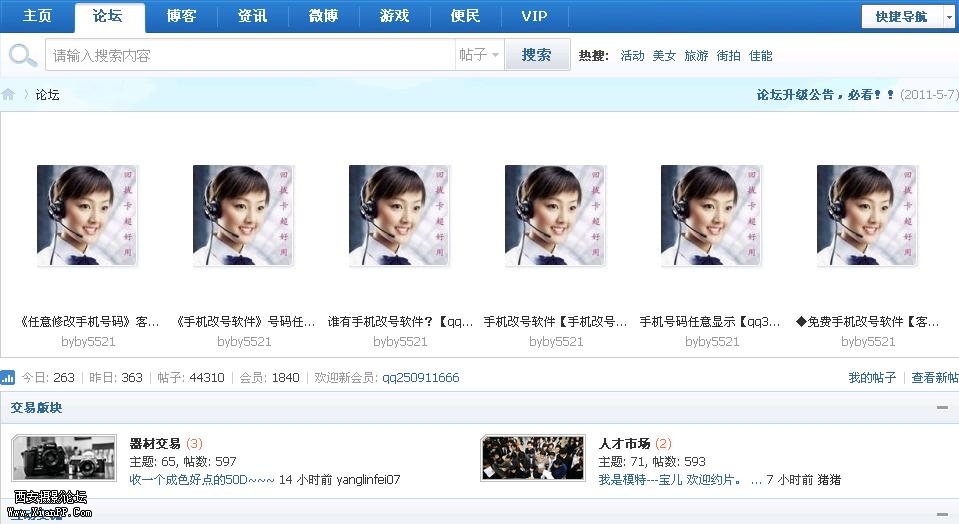Open the 器材交易 camera board icon
The image size is (959, 524).
tap(64, 457)
